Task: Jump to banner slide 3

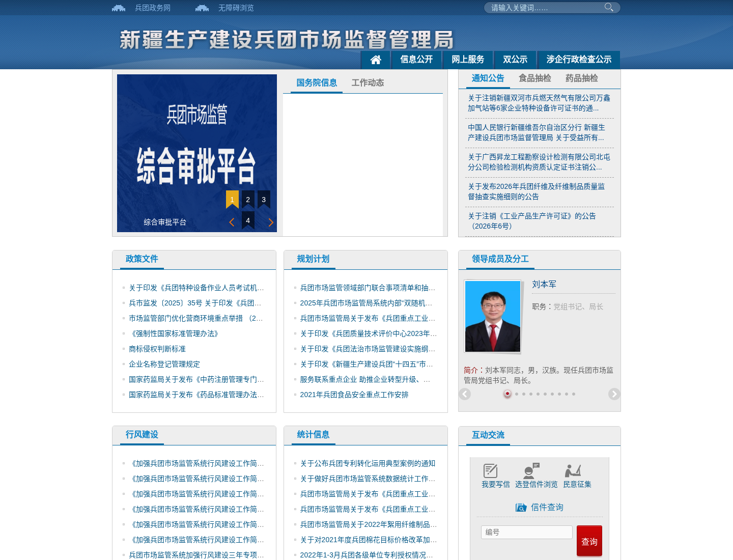Action: pyautogui.click(x=264, y=200)
